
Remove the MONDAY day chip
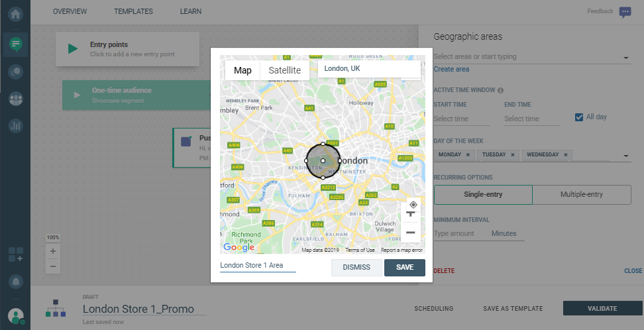[x=468, y=155]
